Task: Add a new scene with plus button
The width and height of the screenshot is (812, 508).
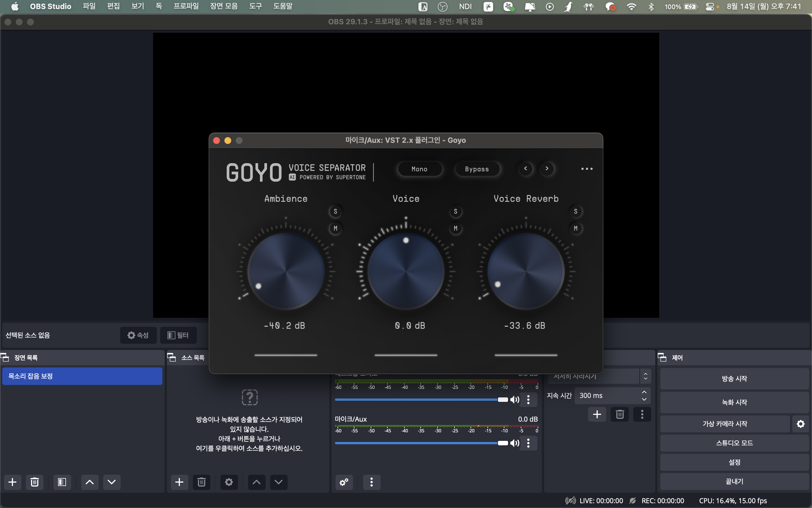Action: pyautogui.click(x=12, y=482)
